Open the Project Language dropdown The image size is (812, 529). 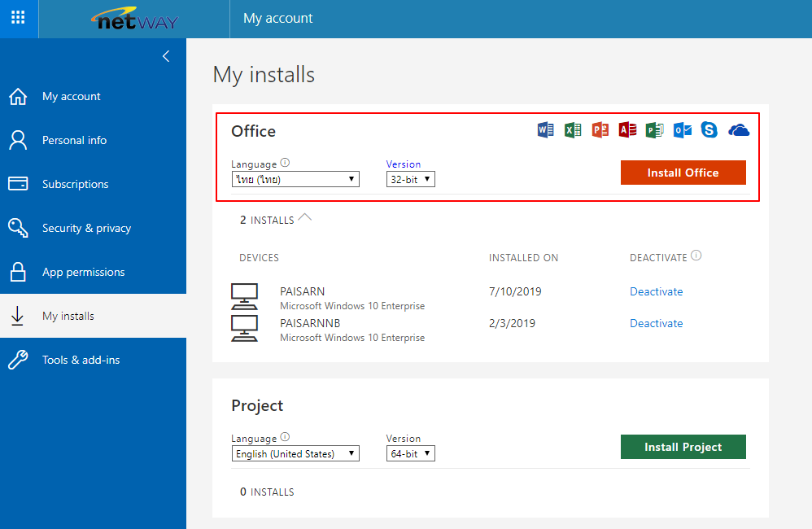295,453
